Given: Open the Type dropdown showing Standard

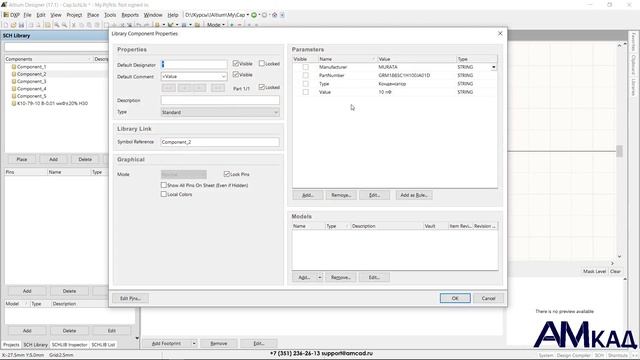Looking at the screenshot, I should 276,112.
